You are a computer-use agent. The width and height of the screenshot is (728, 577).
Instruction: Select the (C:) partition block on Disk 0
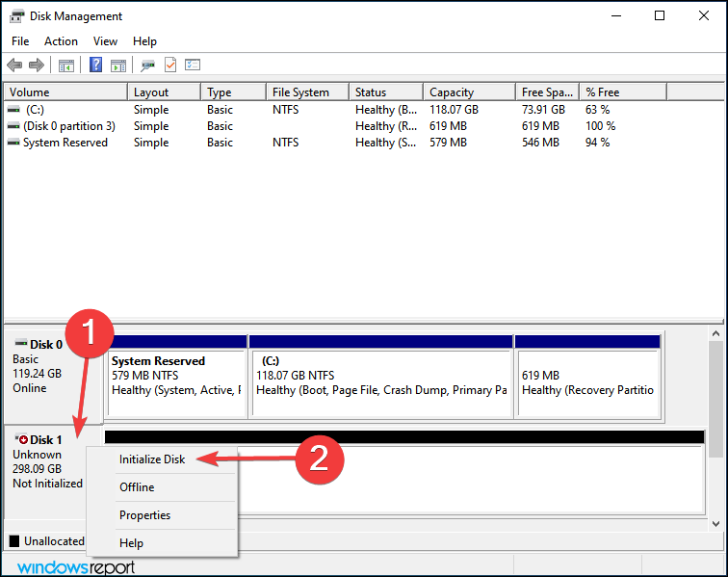380,376
